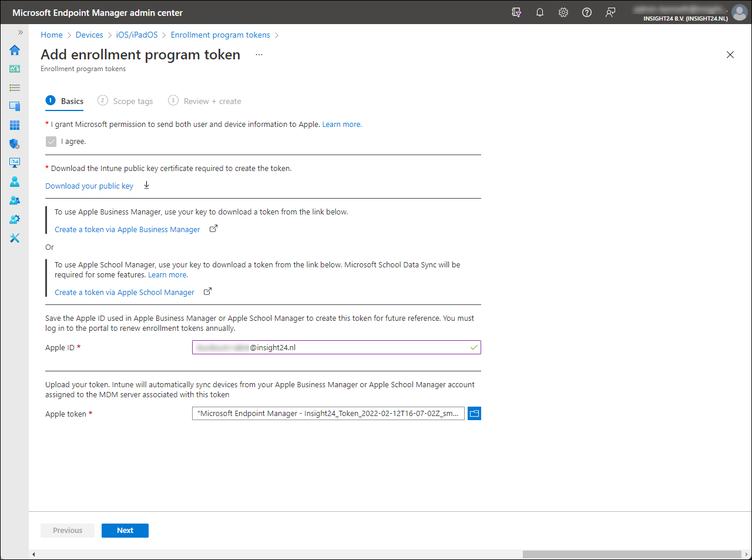Click the Next button
The height and width of the screenshot is (560, 752).
coord(125,531)
